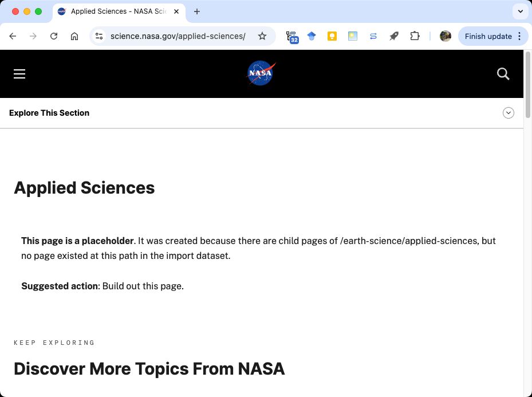Click the Discover More Topics From NASA heading
Image resolution: width=532 pixels, height=397 pixels.
point(149,369)
